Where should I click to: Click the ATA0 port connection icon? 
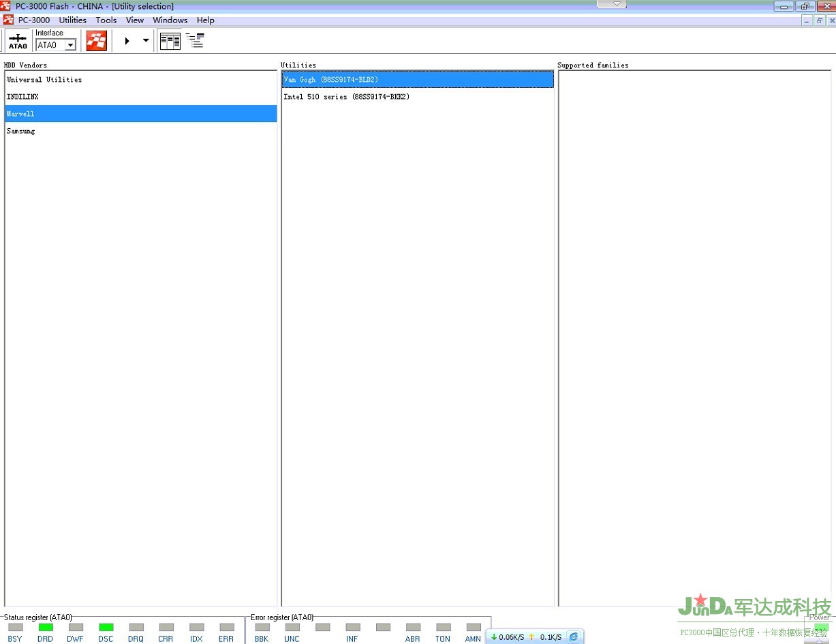pyautogui.click(x=18, y=41)
